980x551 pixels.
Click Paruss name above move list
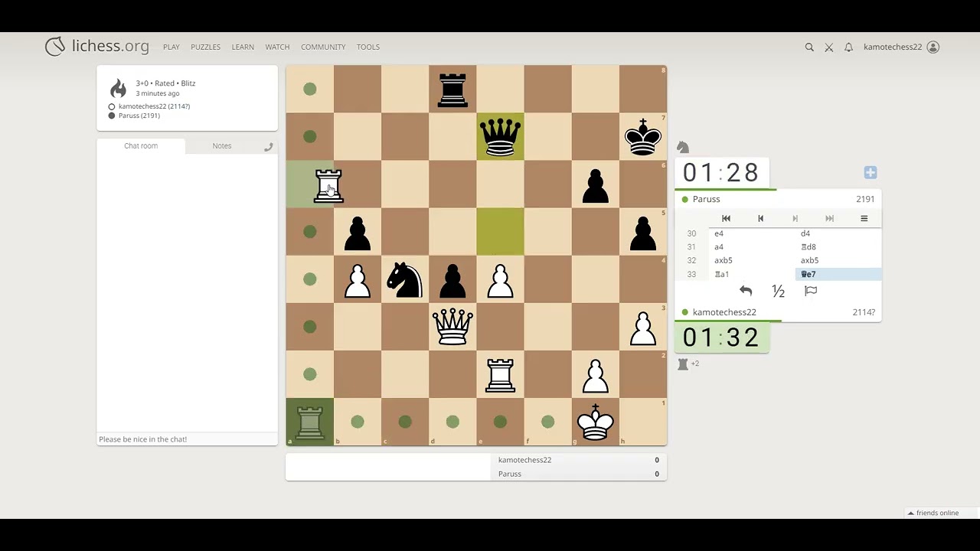point(706,199)
